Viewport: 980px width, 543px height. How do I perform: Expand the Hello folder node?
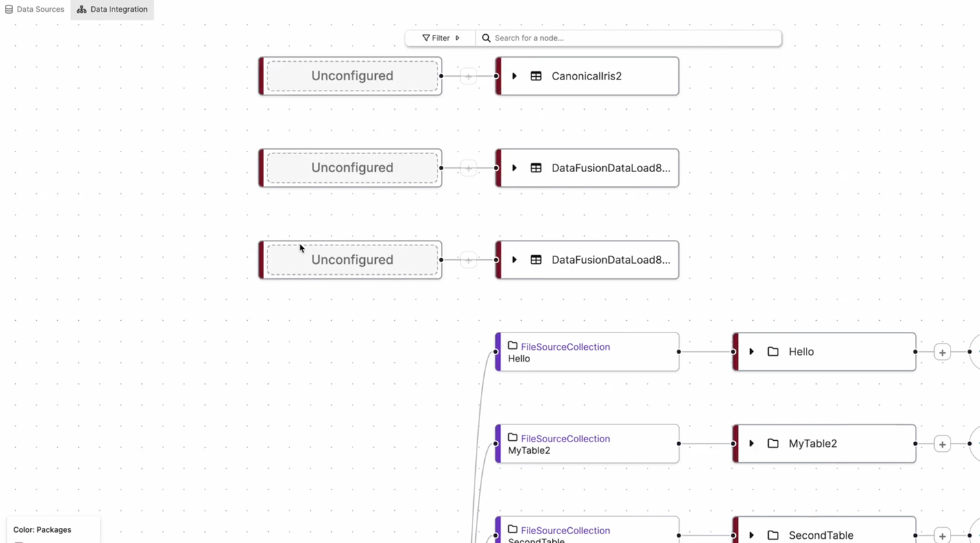(x=752, y=352)
